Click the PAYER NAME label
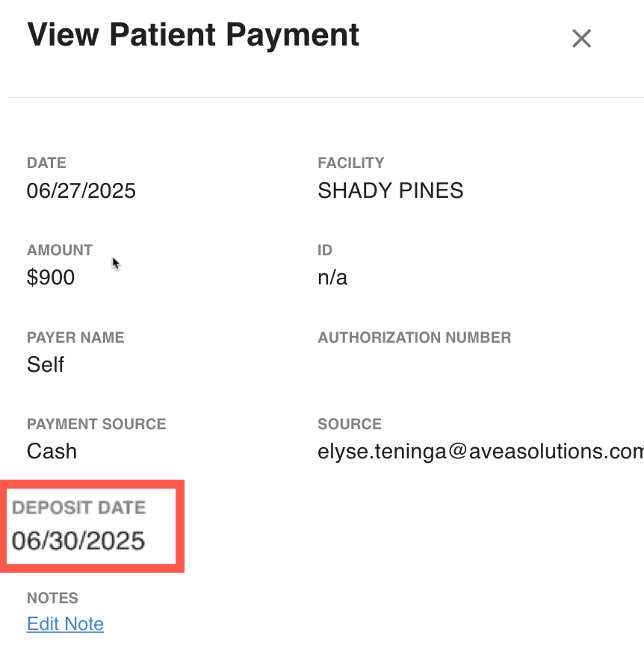Screen dimensions: 644x651 [x=75, y=337]
